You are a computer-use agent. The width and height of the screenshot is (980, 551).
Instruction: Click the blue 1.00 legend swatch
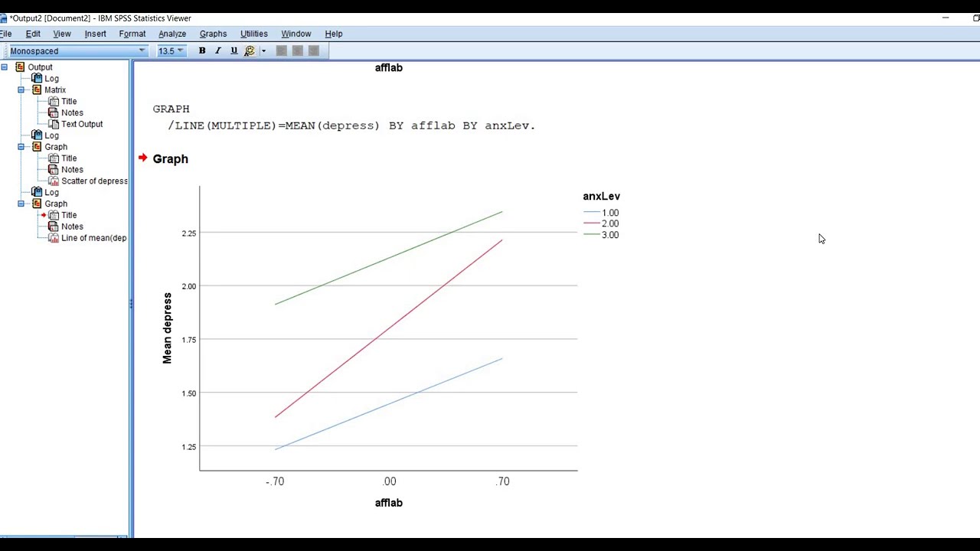(591, 213)
